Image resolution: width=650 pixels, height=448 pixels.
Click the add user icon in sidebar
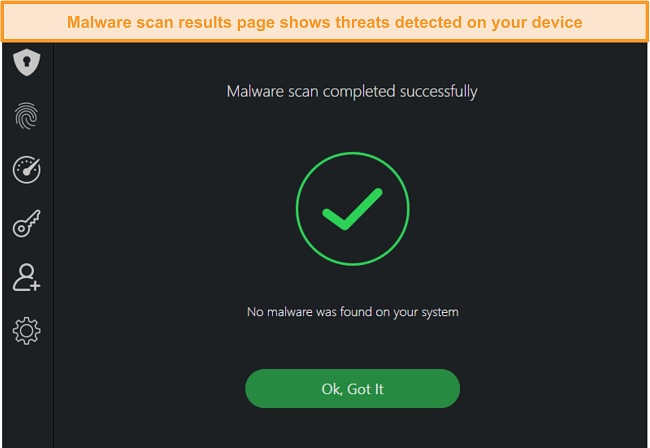click(x=27, y=277)
